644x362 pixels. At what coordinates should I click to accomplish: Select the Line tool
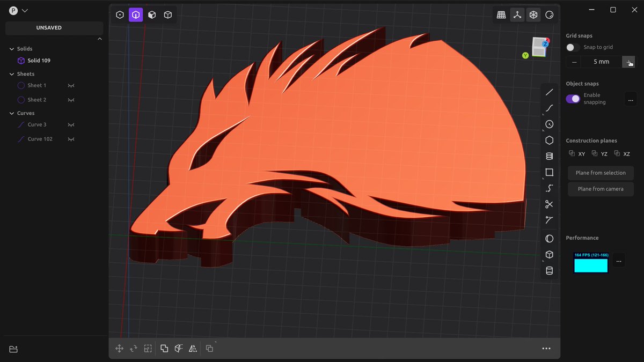(549, 92)
